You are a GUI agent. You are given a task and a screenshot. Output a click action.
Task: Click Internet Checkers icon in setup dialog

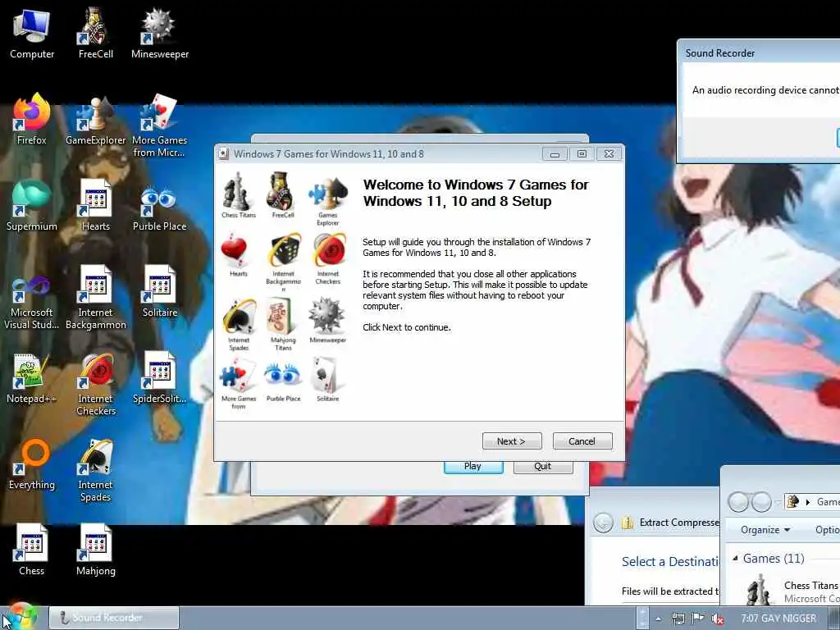pos(328,258)
